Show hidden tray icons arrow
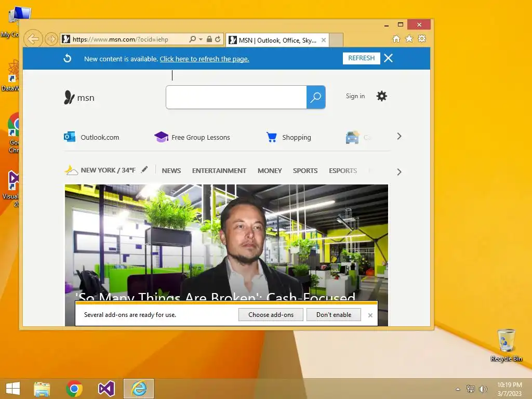This screenshot has width=532, height=399. [458, 389]
